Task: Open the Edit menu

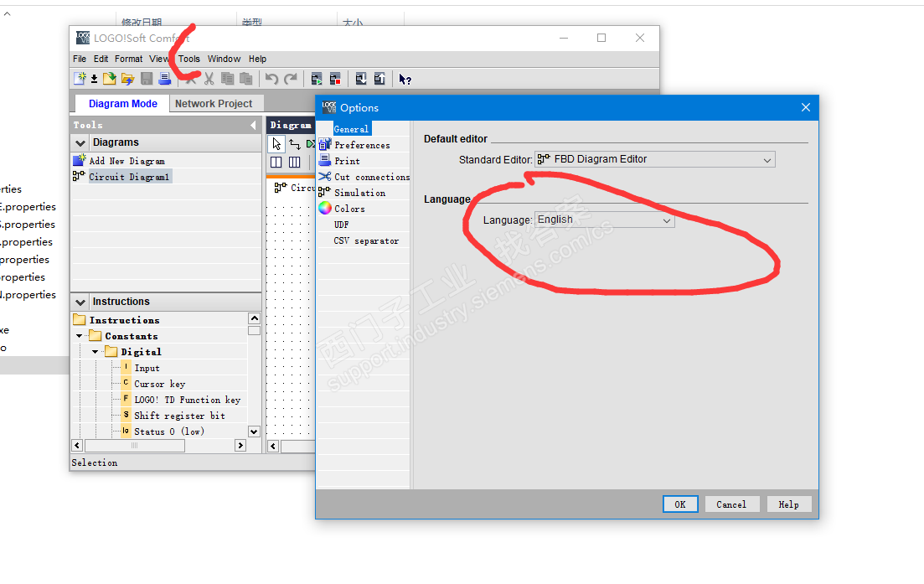Action: pyautogui.click(x=101, y=59)
